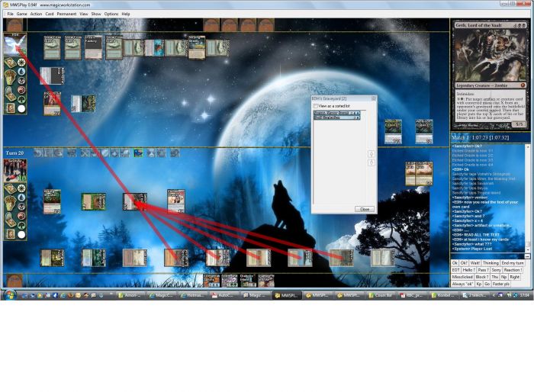Open the Options menu
534x392 pixels.
111,14
